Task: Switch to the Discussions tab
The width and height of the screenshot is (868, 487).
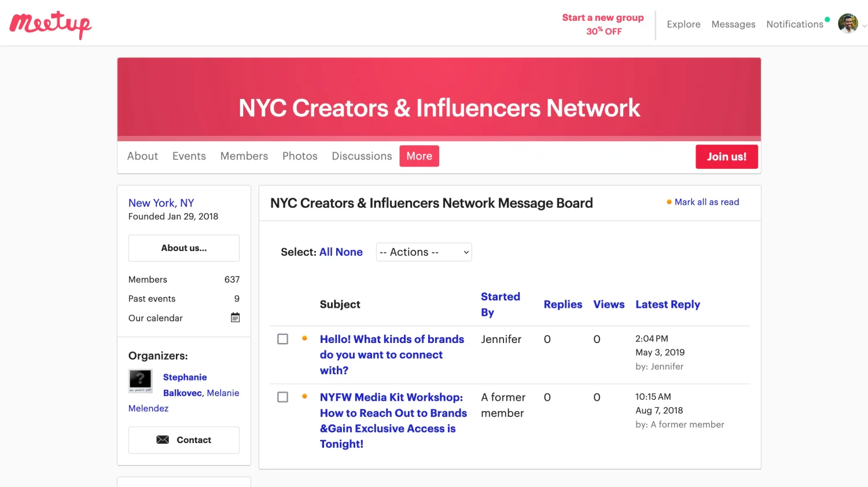Action: pyautogui.click(x=362, y=156)
